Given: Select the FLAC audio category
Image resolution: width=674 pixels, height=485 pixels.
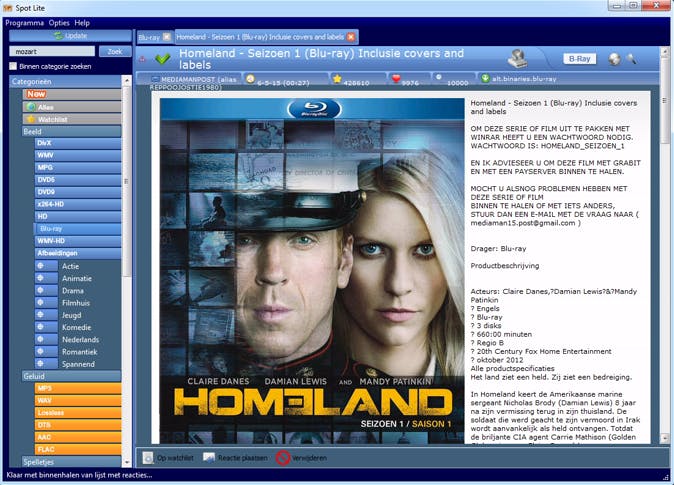Looking at the screenshot, I should click(x=77, y=449).
